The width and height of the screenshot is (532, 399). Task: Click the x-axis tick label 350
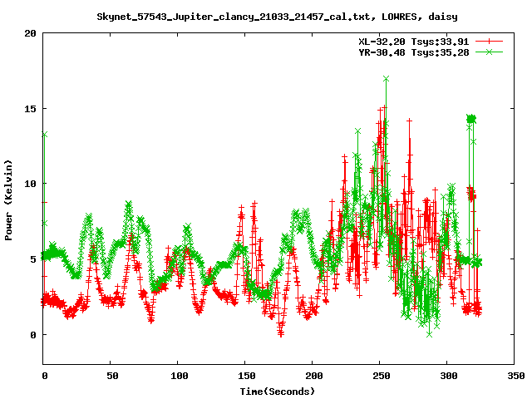[x=515, y=376]
